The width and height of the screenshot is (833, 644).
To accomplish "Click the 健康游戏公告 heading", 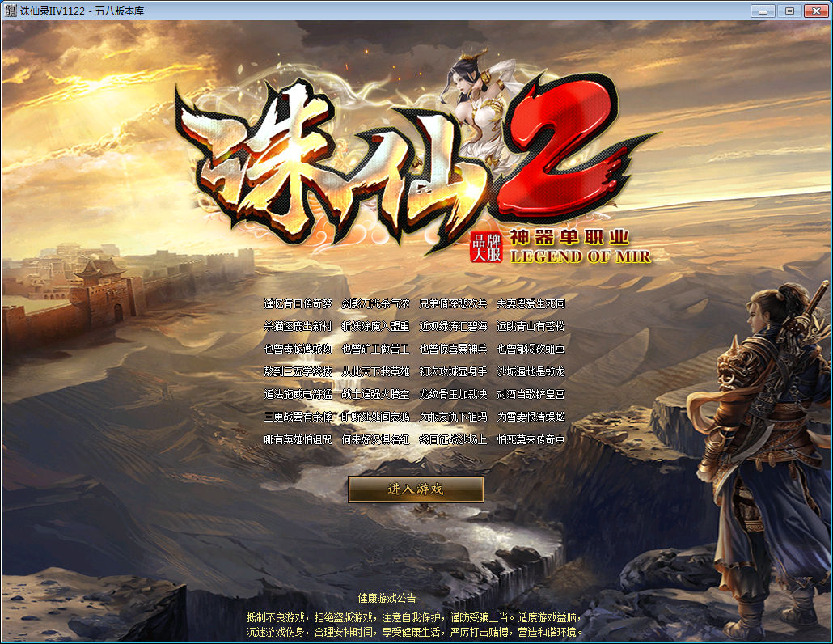I will click(x=387, y=599).
